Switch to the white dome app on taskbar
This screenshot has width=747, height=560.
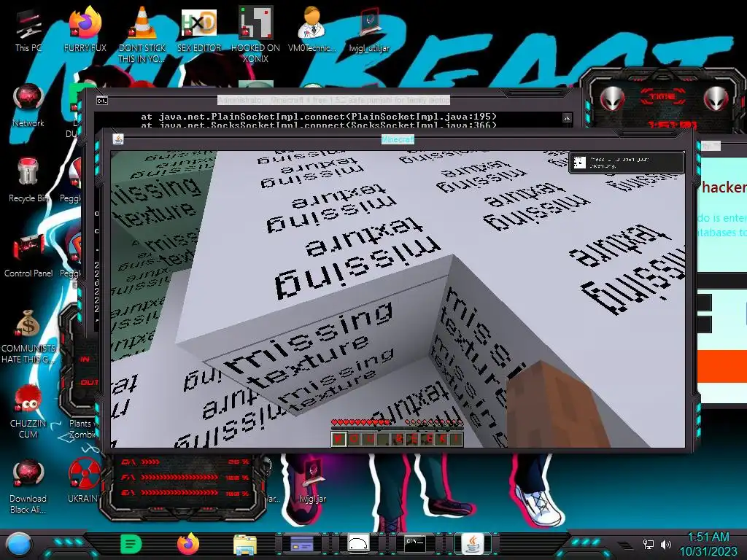[358, 543]
